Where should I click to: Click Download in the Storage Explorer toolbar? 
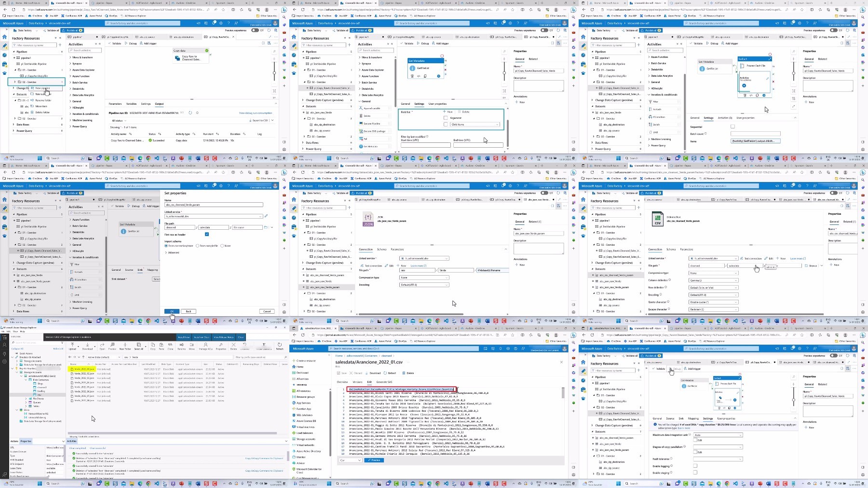[87, 346]
